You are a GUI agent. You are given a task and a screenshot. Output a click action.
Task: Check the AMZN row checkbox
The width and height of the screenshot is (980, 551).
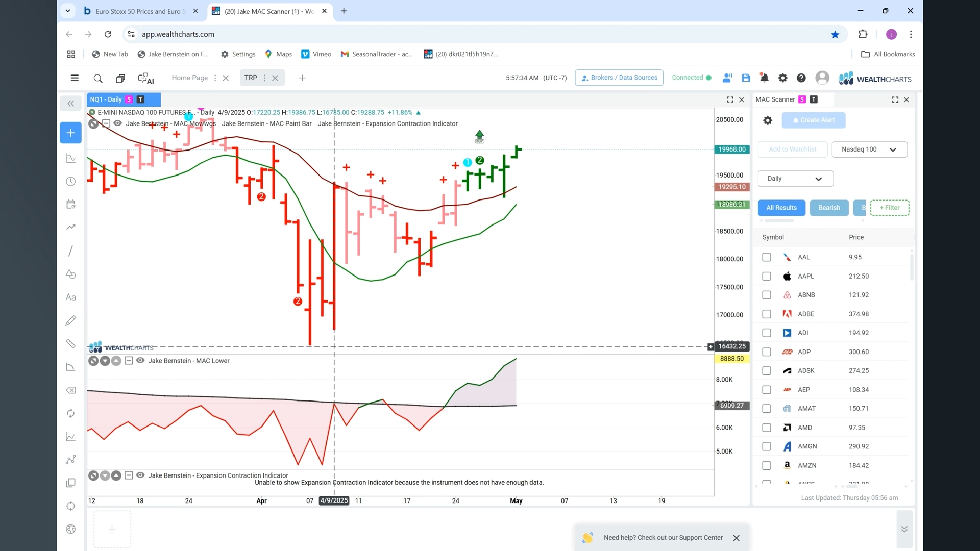tap(766, 465)
